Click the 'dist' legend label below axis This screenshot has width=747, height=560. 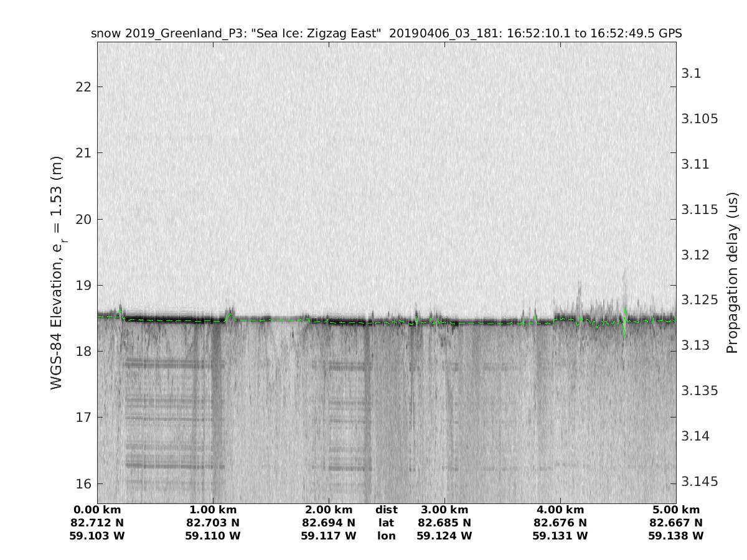tap(386, 510)
